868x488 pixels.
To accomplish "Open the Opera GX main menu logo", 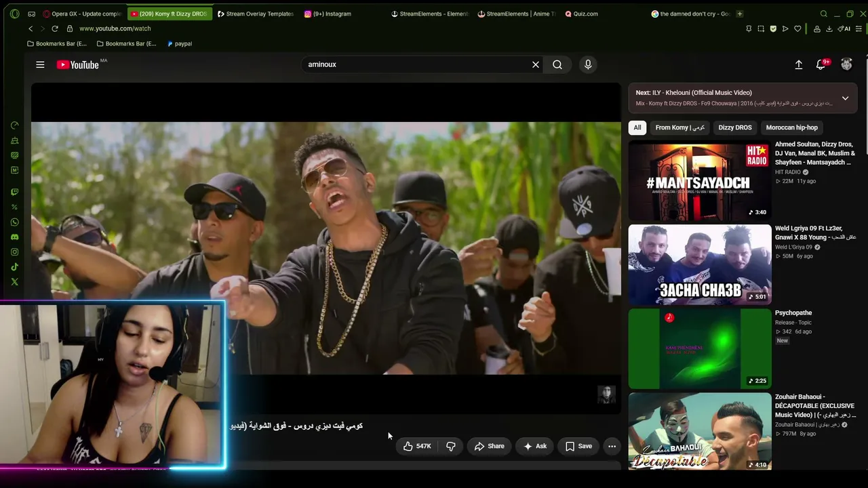I will pyautogui.click(x=15, y=14).
